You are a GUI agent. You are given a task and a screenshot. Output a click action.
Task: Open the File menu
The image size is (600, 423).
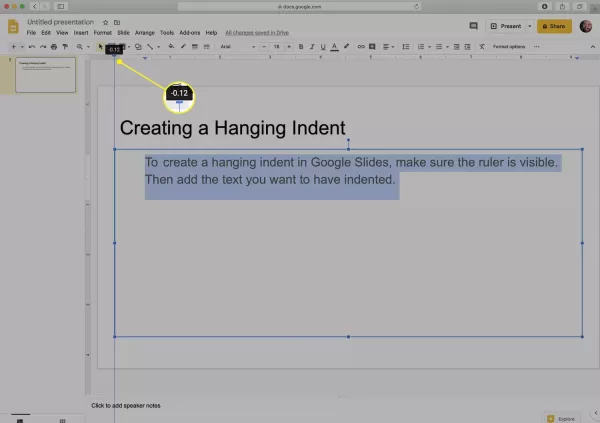pyautogui.click(x=31, y=33)
